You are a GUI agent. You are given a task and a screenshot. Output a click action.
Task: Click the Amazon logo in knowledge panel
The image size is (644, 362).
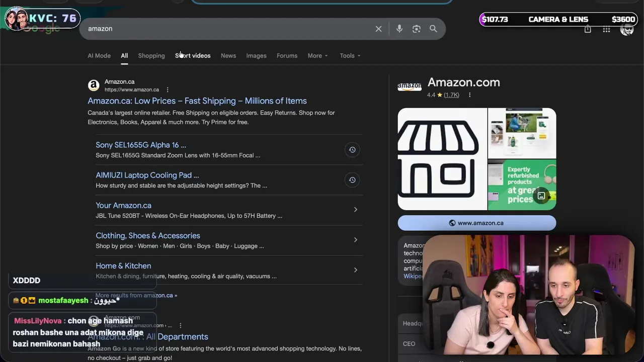point(410,86)
